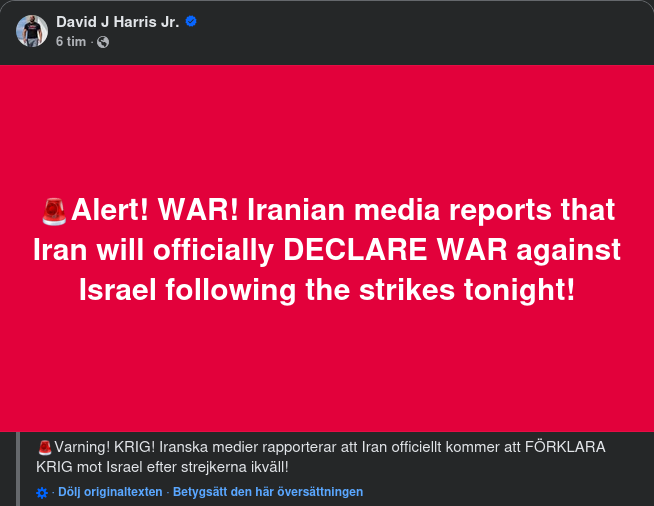Click the Swedish word "FÖRKLARA" in translation
The width and height of the screenshot is (654, 506).
click(565, 447)
